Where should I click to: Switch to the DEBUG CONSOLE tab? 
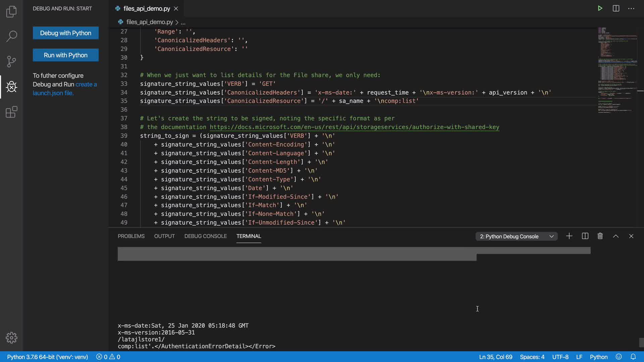(x=205, y=236)
